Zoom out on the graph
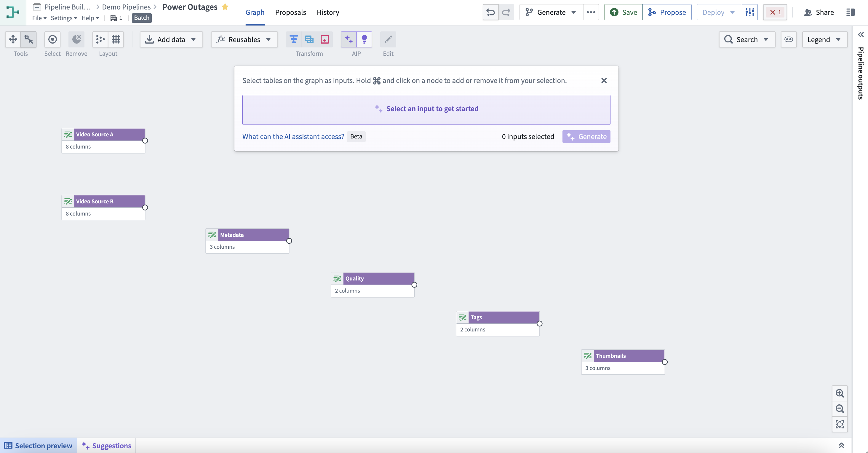 tap(840, 409)
